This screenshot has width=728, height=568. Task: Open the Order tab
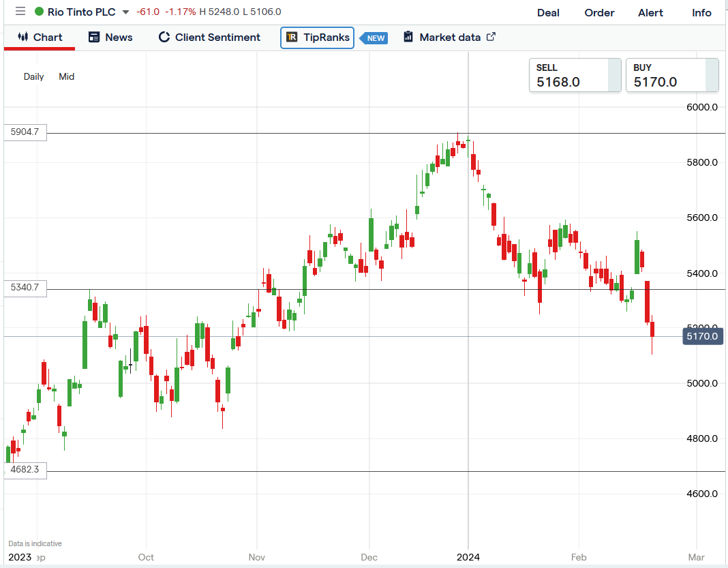point(599,13)
